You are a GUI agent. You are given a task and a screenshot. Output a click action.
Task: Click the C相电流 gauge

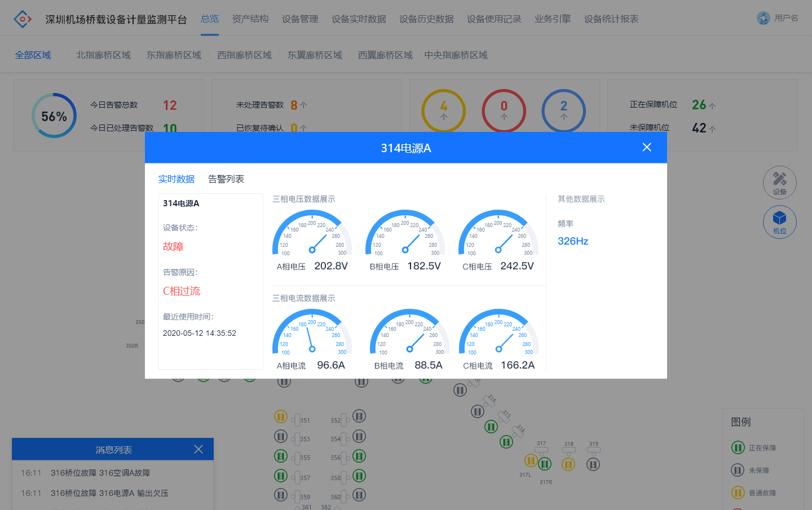tap(498, 332)
